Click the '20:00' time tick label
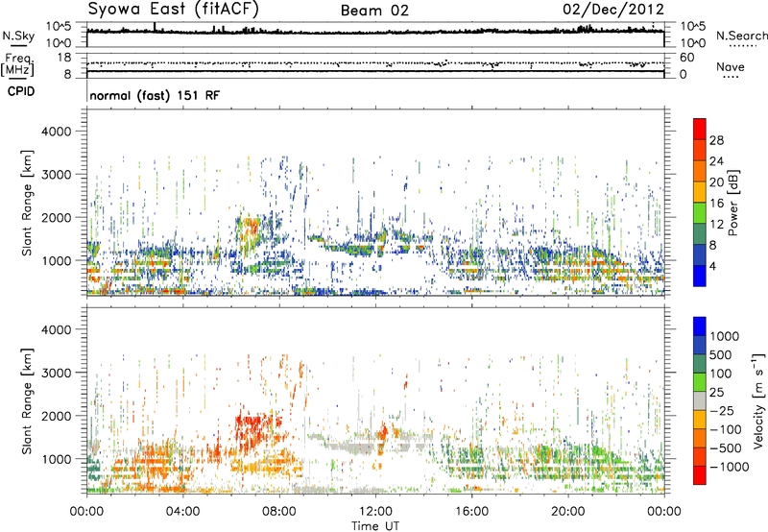Screen dimensions: 768x532 (567, 512)
